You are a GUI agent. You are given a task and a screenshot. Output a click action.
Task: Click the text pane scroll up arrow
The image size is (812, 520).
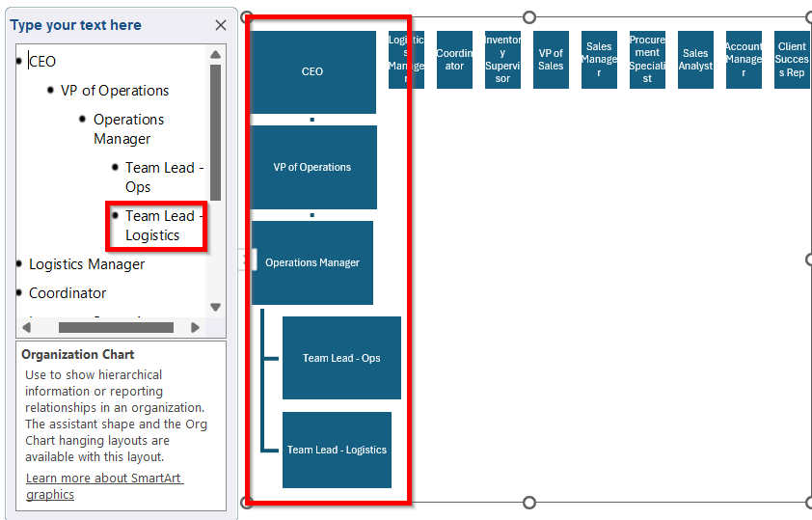click(x=215, y=54)
